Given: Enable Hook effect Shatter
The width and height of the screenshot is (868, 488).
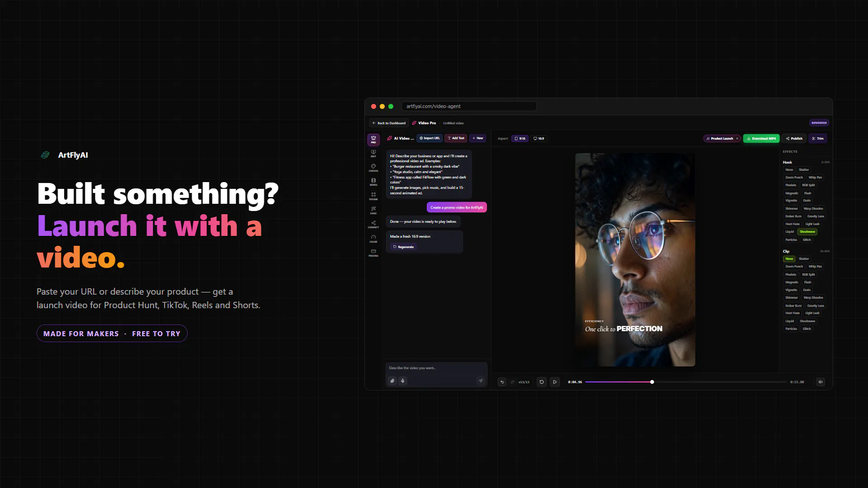Looking at the screenshot, I should tap(804, 170).
